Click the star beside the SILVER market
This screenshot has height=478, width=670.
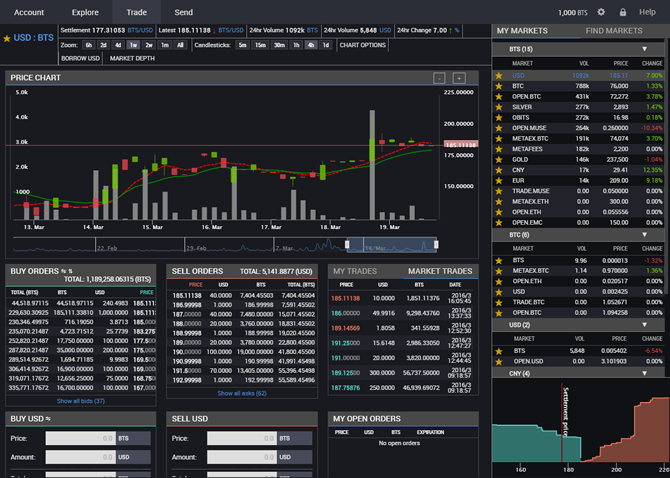click(500, 105)
